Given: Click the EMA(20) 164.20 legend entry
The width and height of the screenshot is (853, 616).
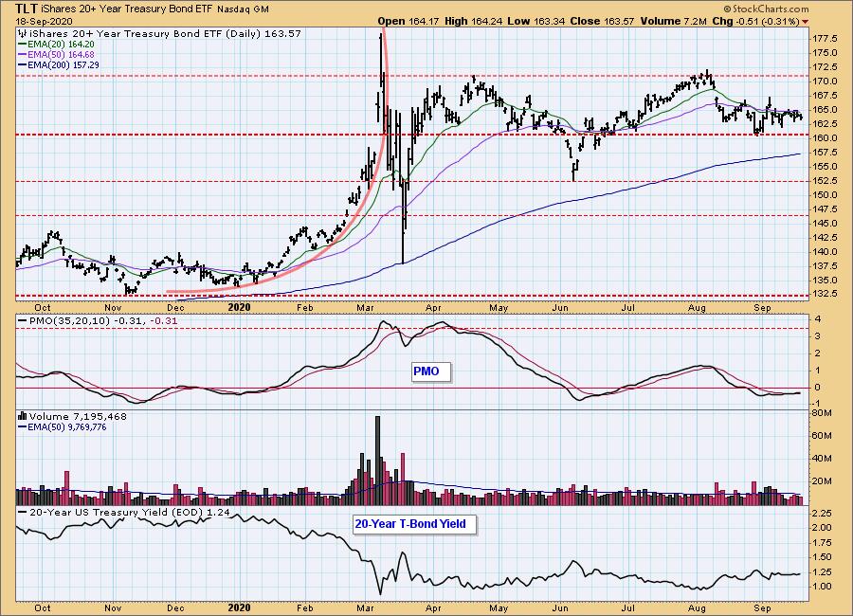Looking at the screenshot, I should click(x=57, y=45).
